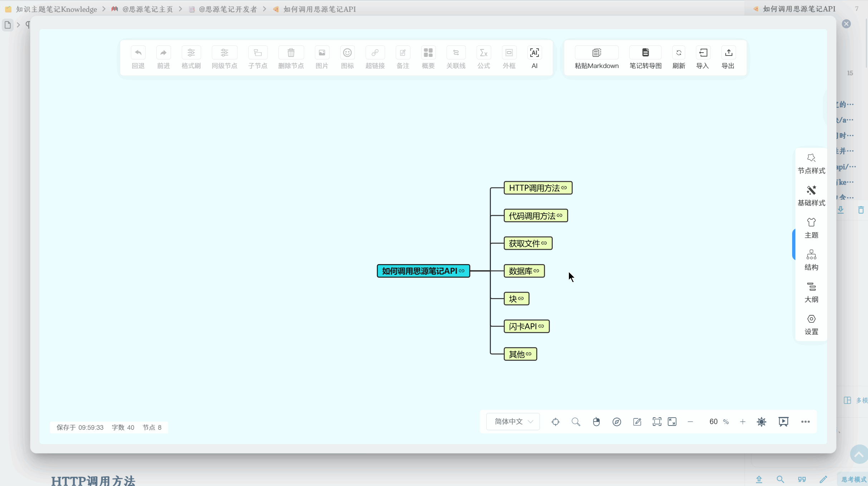Click the 导出 export icon
The height and width of the screenshot is (486, 868).
pos(728,53)
